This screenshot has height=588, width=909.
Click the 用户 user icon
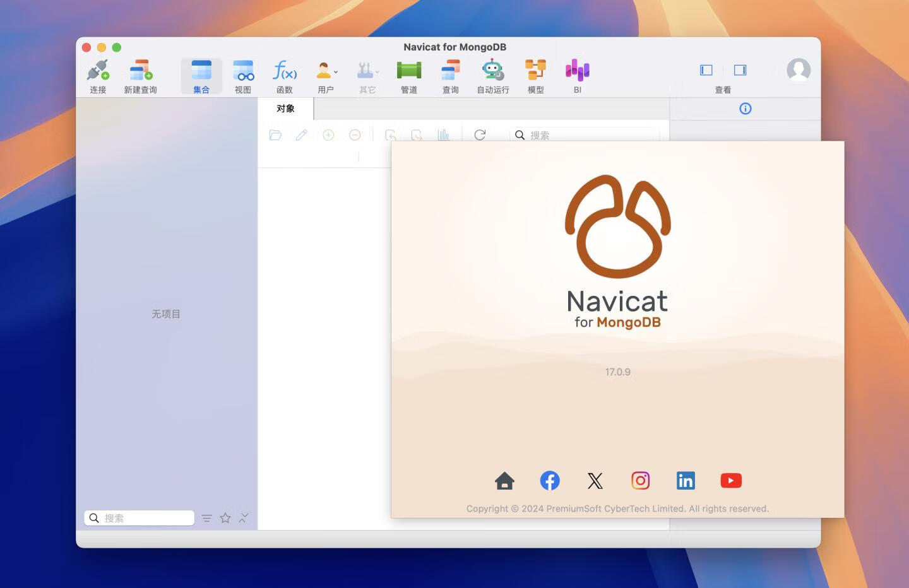coord(324,70)
